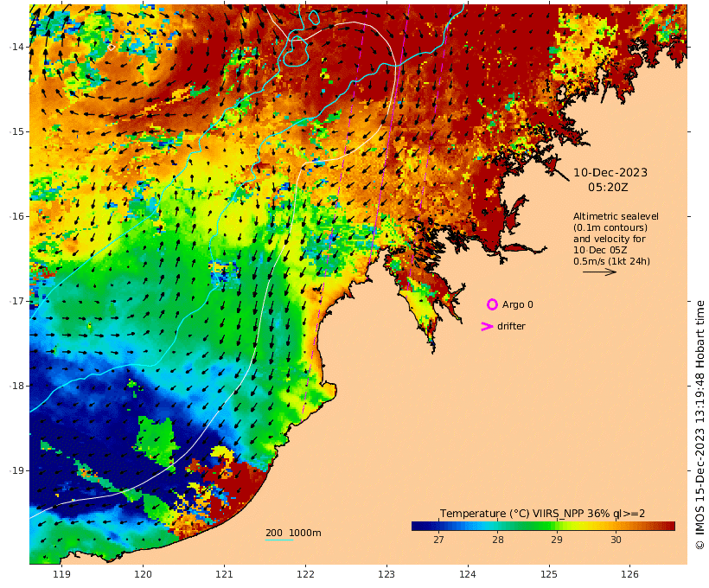This screenshot has width=709, height=588.
Task: Click the '10-Dec 05Z' caption line
Action: tap(600, 250)
